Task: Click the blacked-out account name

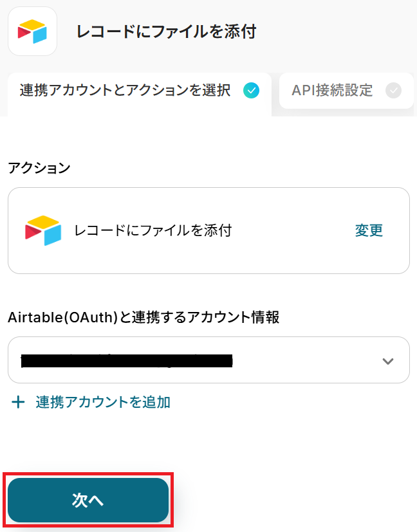Action: point(126,361)
